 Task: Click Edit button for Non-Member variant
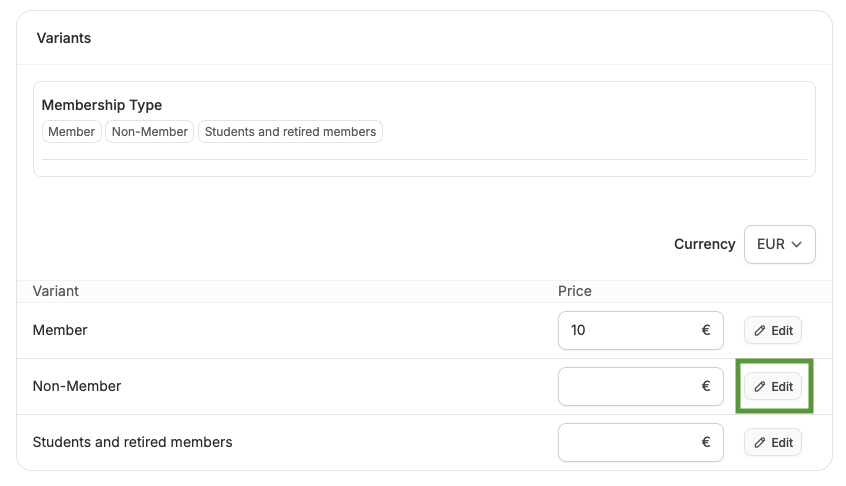click(x=773, y=387)
